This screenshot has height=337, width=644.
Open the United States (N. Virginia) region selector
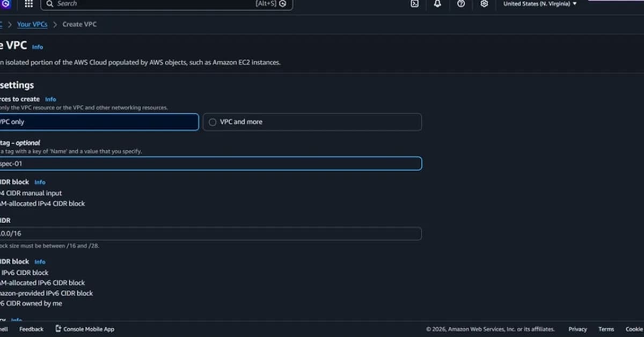(x=539, y=4)
